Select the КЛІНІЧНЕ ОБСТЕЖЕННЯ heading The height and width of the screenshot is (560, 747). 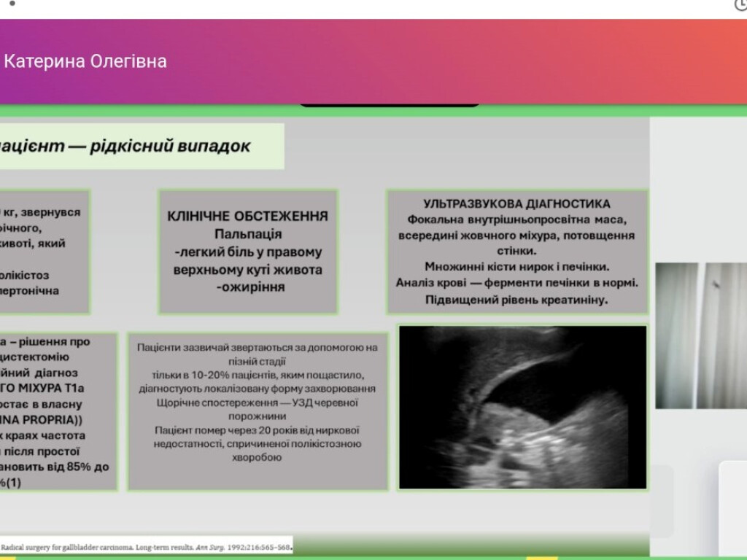coord(248,217)
